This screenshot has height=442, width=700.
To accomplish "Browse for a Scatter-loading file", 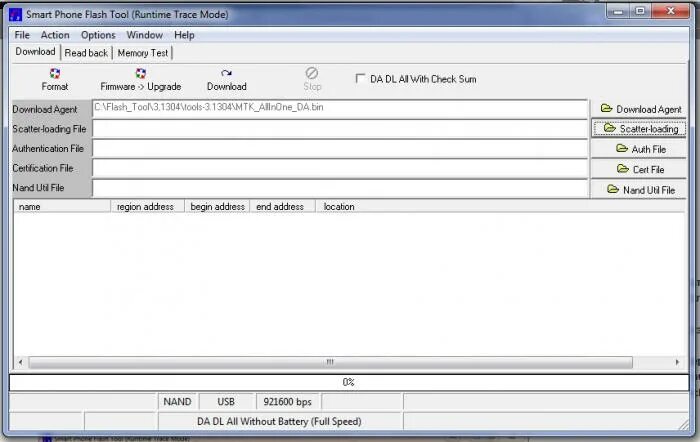I will (x=639, y=129).
